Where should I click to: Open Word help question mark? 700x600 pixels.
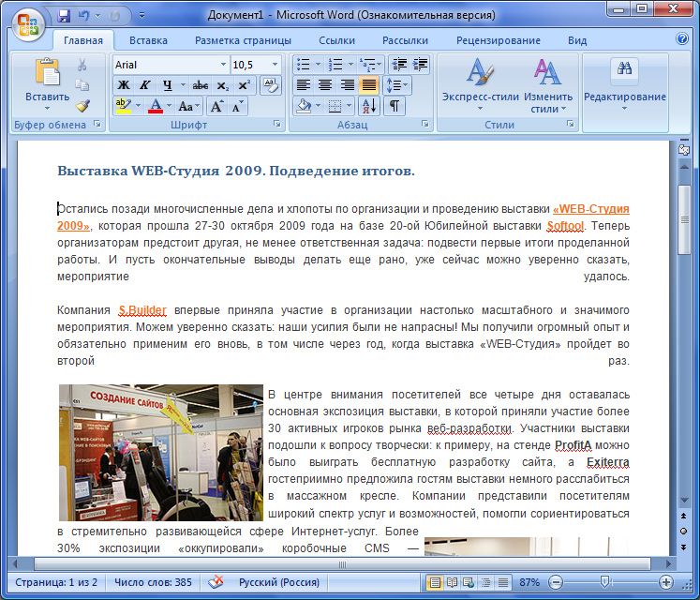click(681, 38)
